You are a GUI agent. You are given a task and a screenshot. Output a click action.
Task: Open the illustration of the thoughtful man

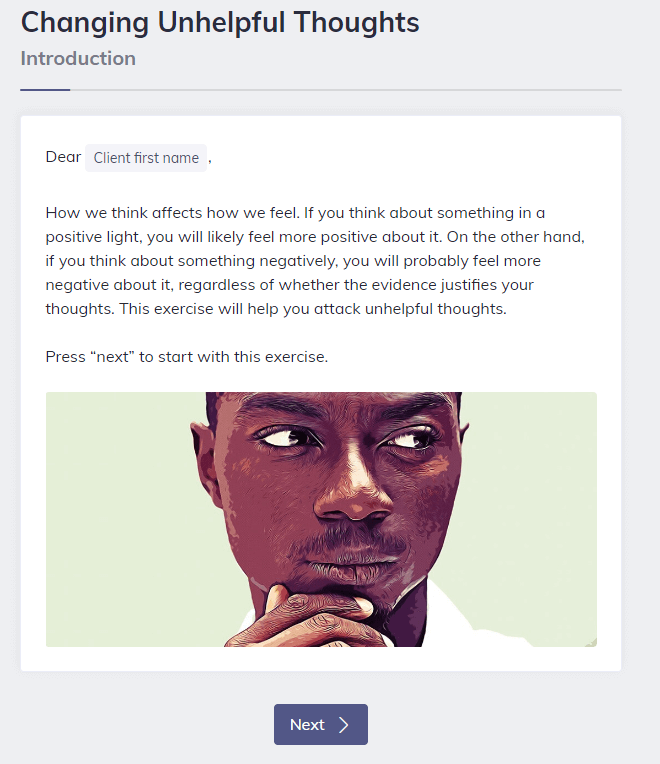[x=321, y=519]
